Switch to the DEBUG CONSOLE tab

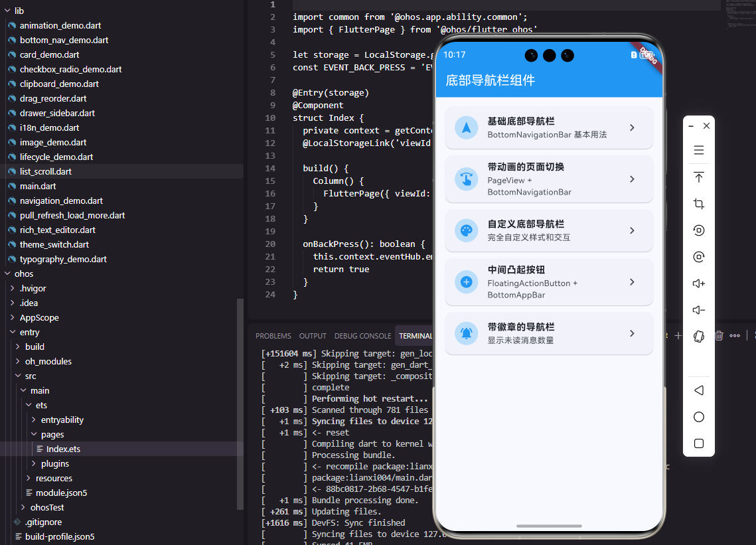pyautogui.click(x=362, y=336)
